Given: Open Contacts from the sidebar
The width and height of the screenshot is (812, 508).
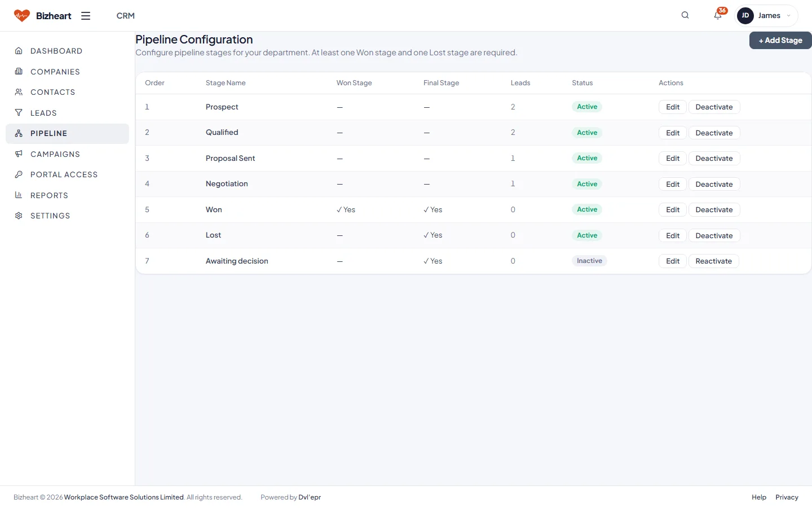Looking at the screenshot, I should coord(67,92).
